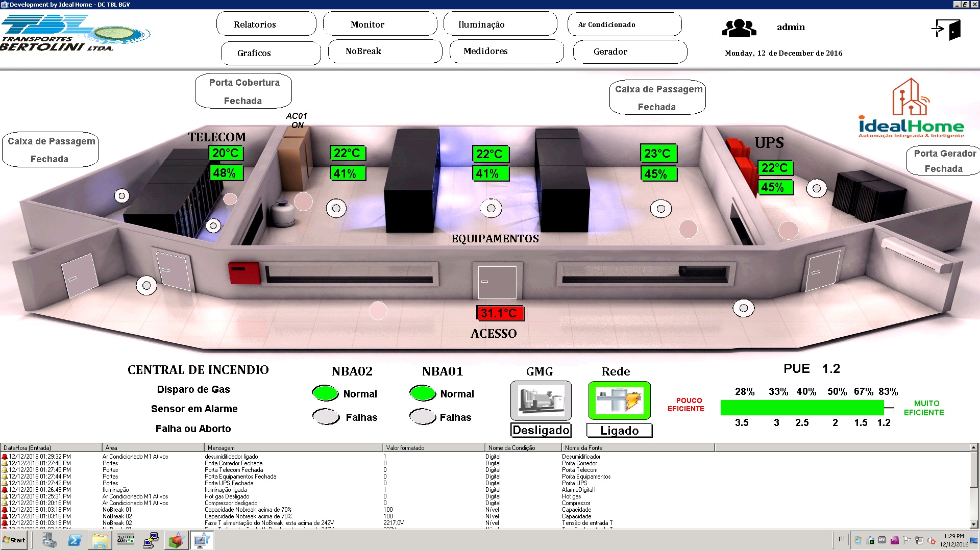Sort by Nome da Condição header
Viewport: 980px width, 551px height.
pos(523,447)
